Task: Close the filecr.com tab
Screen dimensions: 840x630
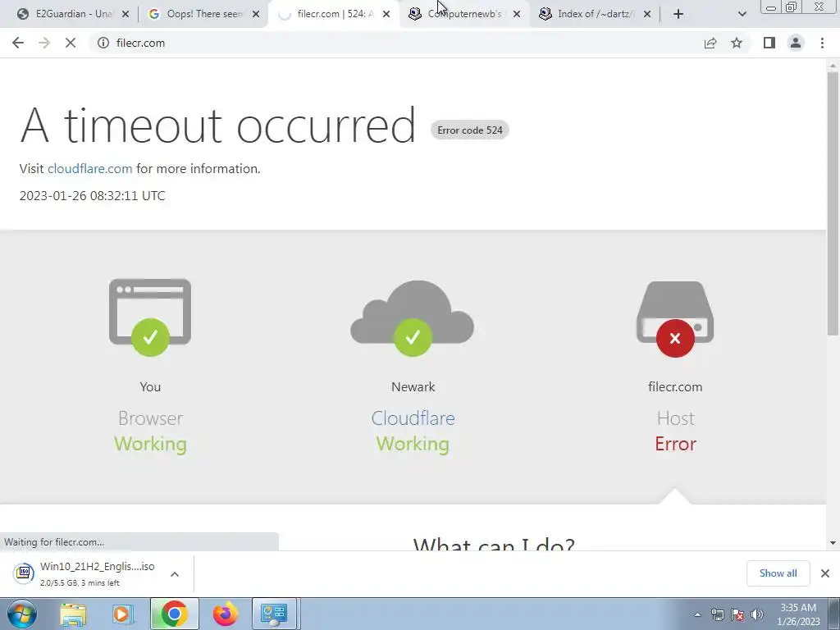Action: [x=386, y=14]
